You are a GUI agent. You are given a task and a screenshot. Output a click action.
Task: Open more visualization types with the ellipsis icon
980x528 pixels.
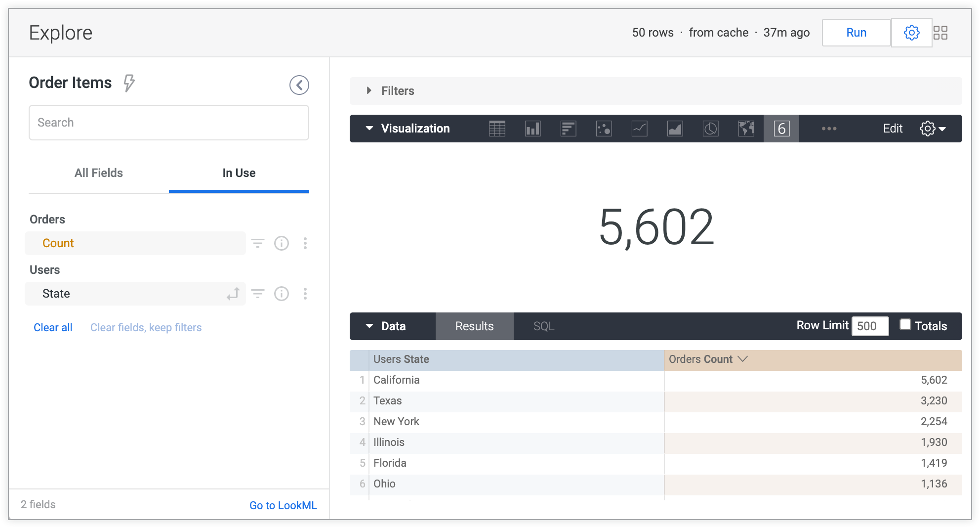829,129
